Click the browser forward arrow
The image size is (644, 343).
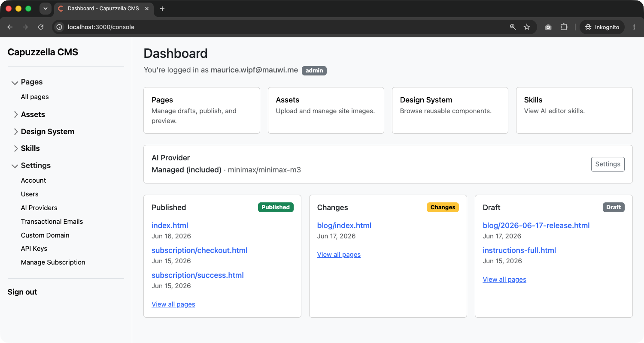pyautogui.click(x=25, y=27)
